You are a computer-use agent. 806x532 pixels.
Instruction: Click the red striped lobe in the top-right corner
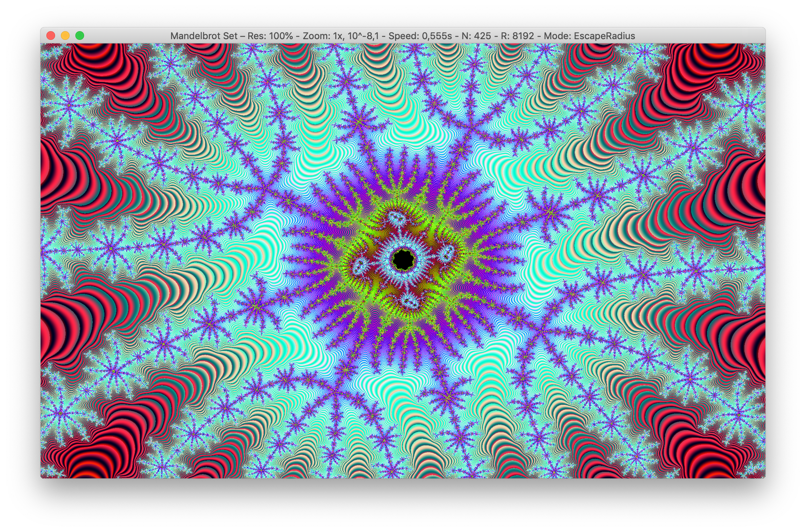(x=710, y=65)
